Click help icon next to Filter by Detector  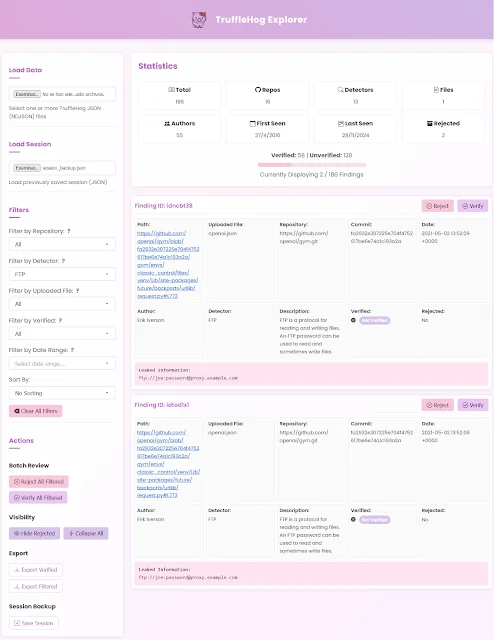point(63,261)
